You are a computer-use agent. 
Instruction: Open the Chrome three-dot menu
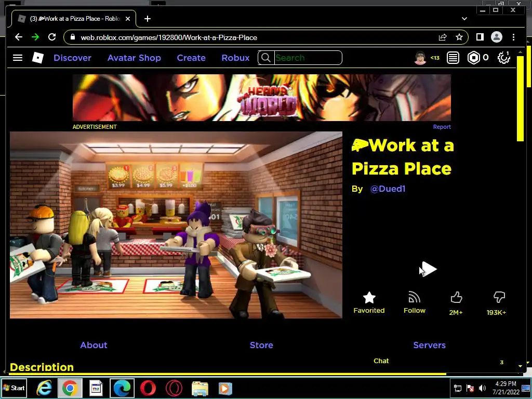pos(513,37)
